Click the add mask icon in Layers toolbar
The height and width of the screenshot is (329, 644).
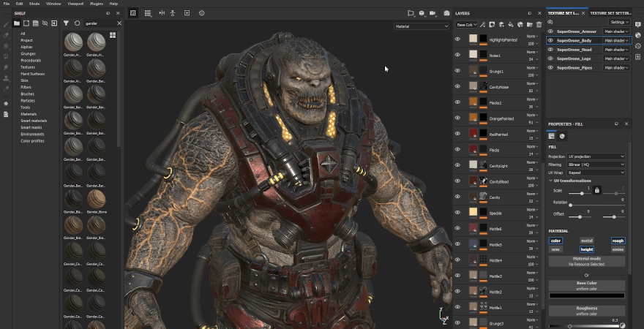[492, 25]
